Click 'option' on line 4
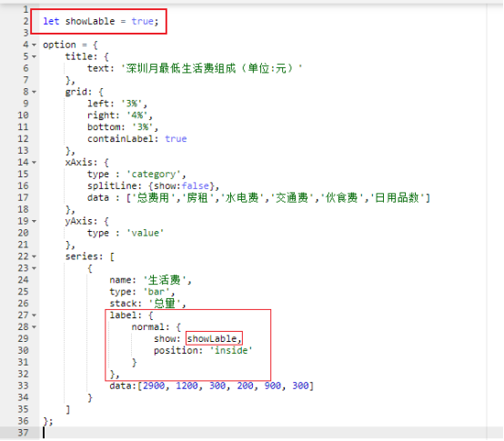The height and width of the screenshot is (441, 504). pyautogui.click(x=59, y=45)
